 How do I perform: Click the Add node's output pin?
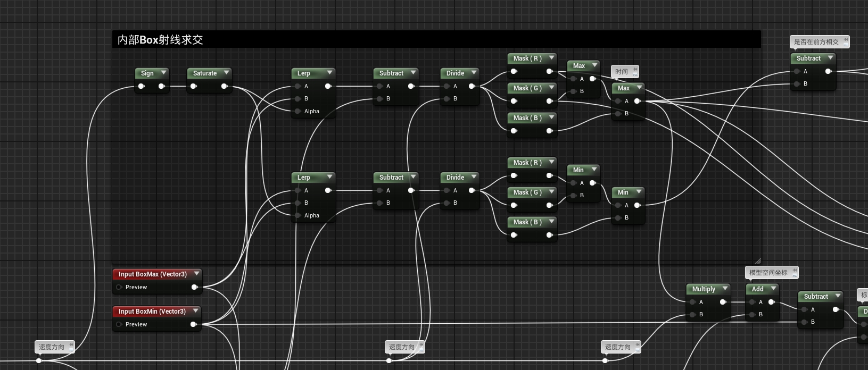(772, 302)
